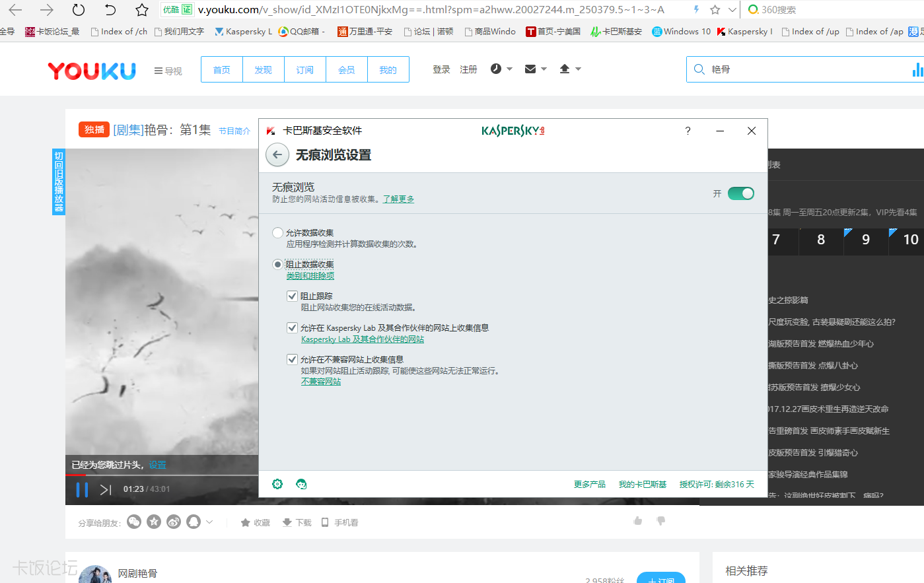Open 节目简介 link
This screenshot has width=924, height=583.
click(x=234, y=131)
